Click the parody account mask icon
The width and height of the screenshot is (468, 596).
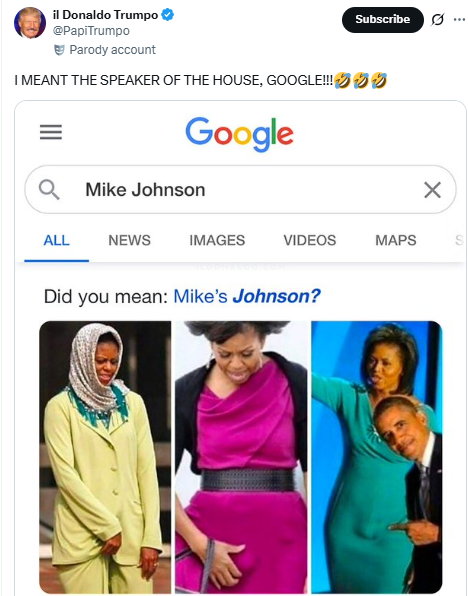pos(59,50)
